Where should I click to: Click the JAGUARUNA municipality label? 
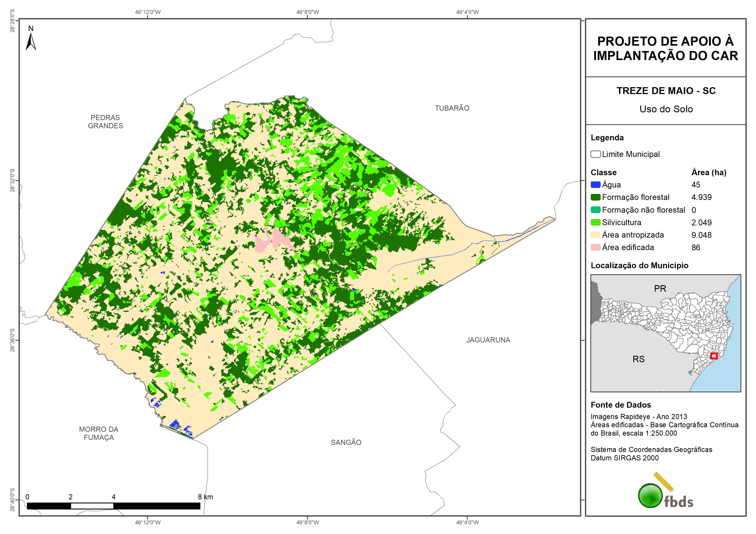(488, 340)
